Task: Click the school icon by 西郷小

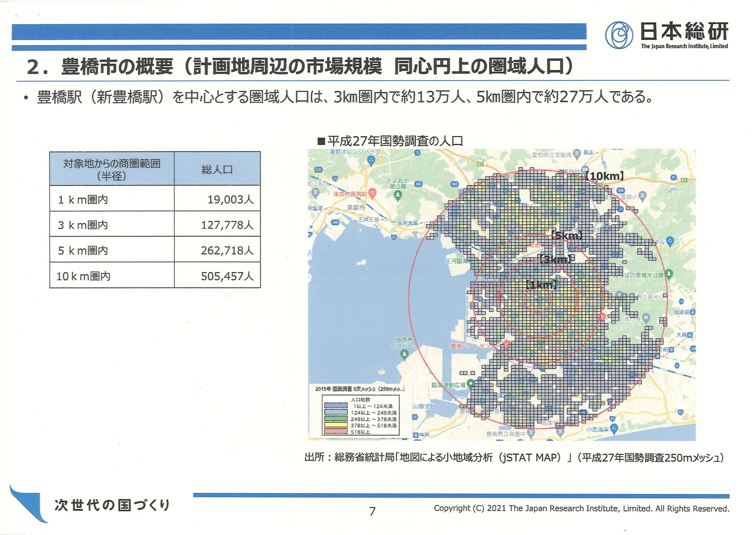Action: pyautogui.click(x=642, y=196)
